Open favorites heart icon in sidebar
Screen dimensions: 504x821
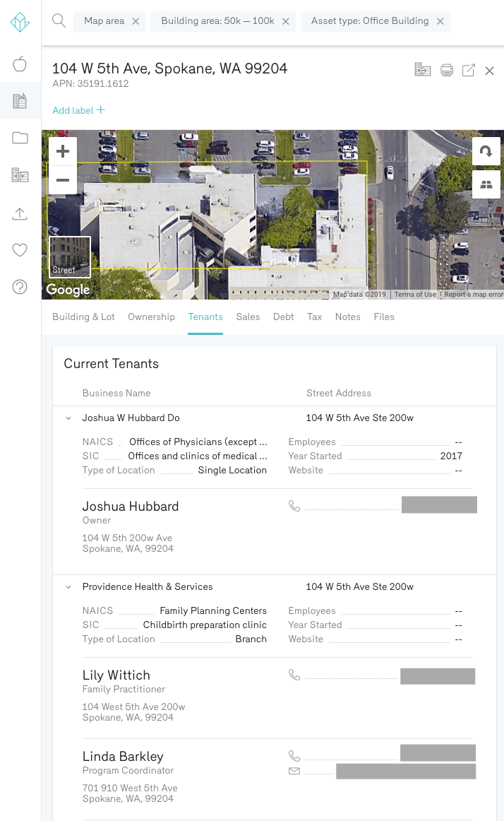tap(20, 249)
